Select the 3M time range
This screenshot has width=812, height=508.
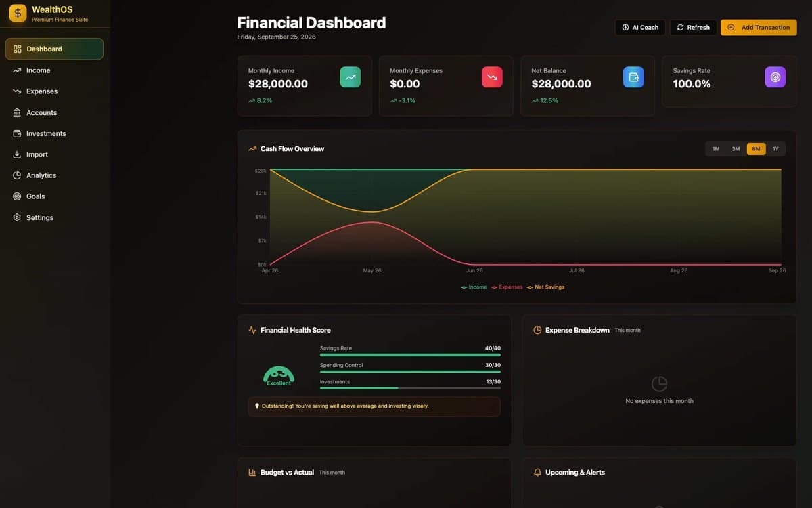[736, 149]
